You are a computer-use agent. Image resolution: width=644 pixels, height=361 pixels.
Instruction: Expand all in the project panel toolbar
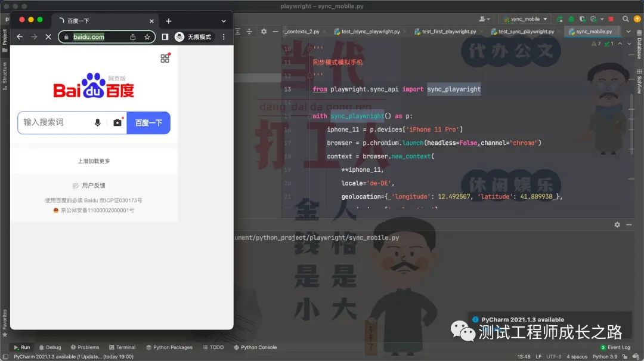[x=237, y=32]
